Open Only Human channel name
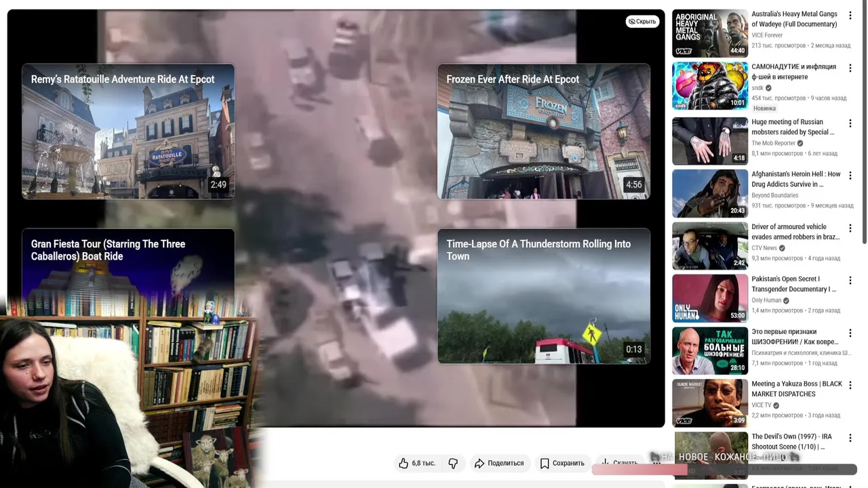868x488 pixels. [766, 300]
